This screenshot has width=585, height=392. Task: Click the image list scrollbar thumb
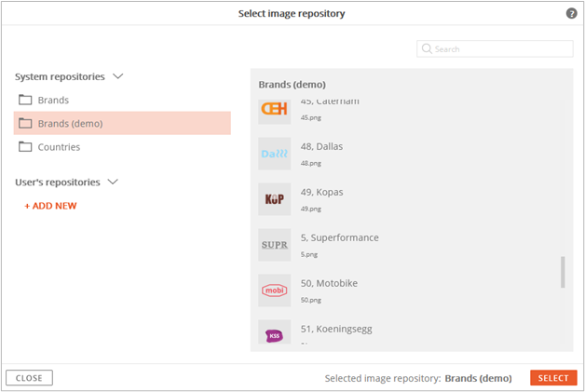coord(563,272)
